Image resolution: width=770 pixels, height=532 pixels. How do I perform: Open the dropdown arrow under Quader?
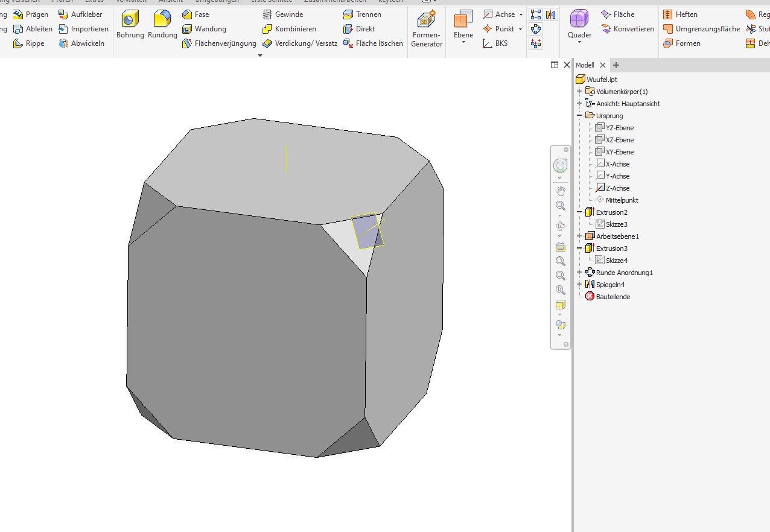tap(579, 43)
